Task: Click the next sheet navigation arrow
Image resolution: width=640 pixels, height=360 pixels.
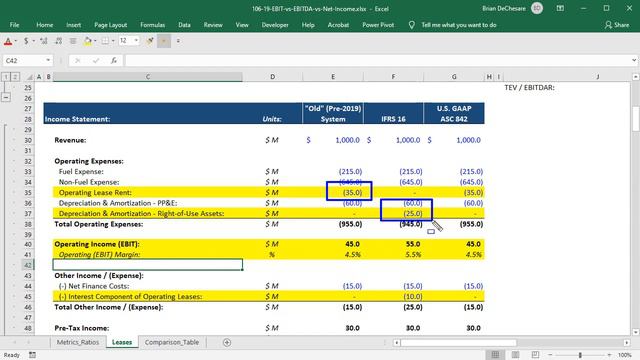Action: click(29, 342)
